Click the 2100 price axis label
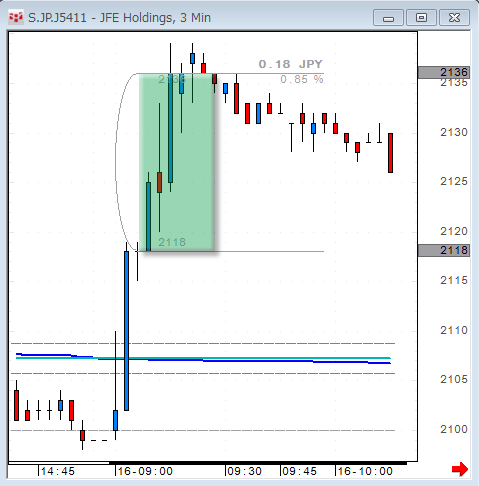Image resolution: width=479 pixels, height=486 pixels. coord(454,429)
